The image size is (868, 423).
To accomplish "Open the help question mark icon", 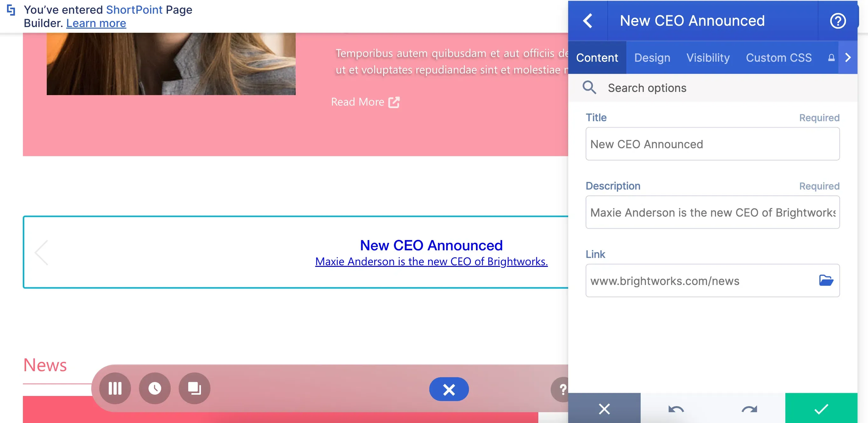I will [838, 21].
